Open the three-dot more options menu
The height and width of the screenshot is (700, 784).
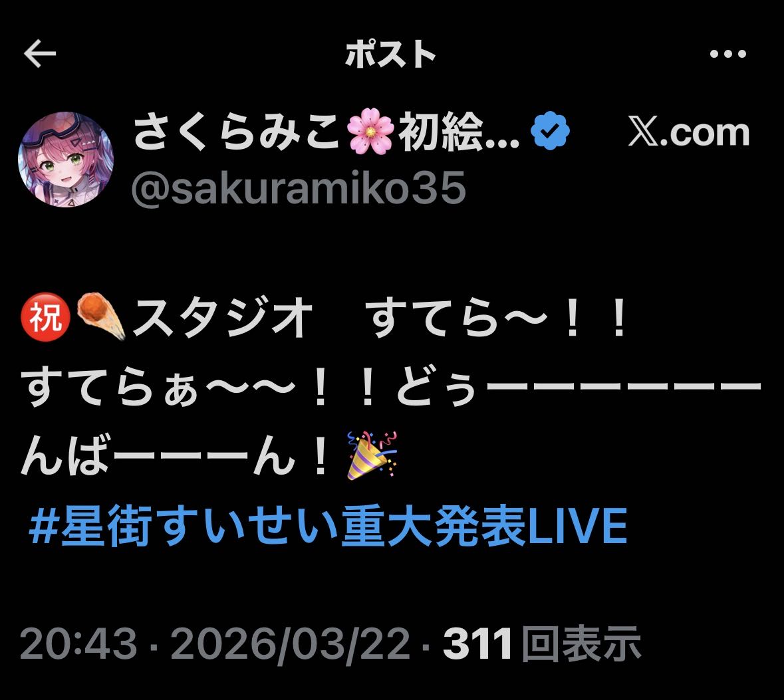click(728, 53)
